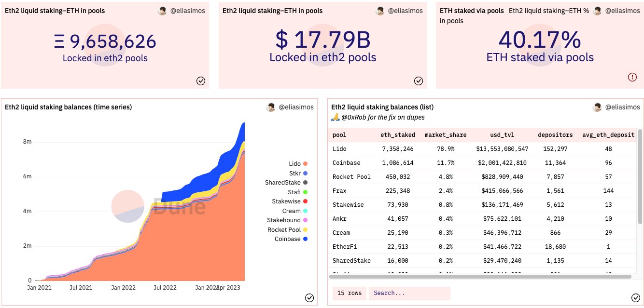The image size is (644, 308).
Task: Click the Ξ 9,658,626 counter value
Action: pyautogui.click(x=105, y=41)
